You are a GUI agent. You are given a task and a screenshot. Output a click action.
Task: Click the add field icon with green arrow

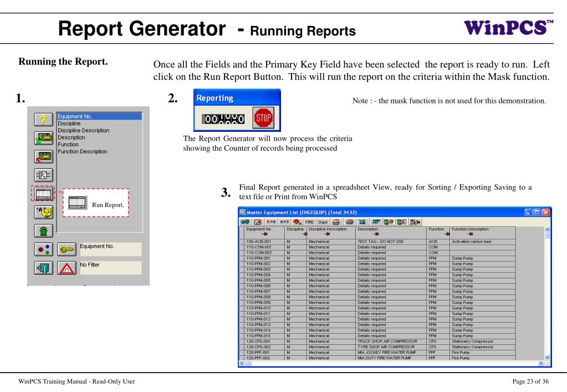pyautogui.click(x=43, y=138)
